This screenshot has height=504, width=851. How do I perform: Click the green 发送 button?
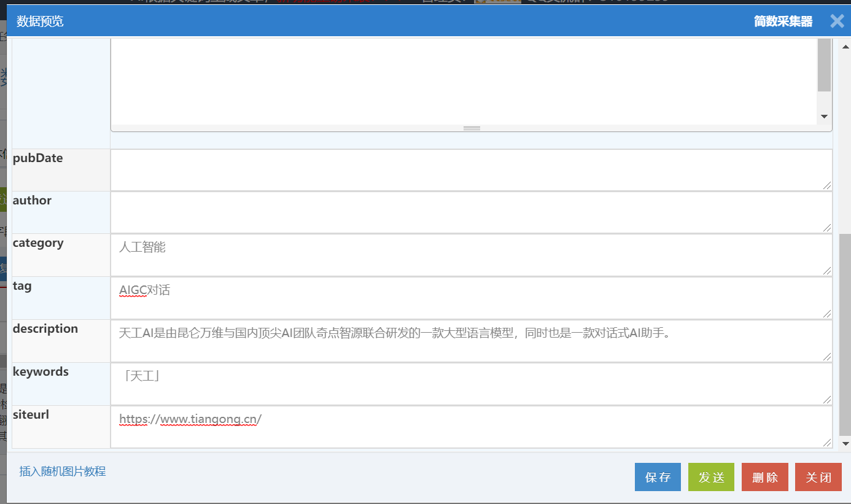pos(711,477)
